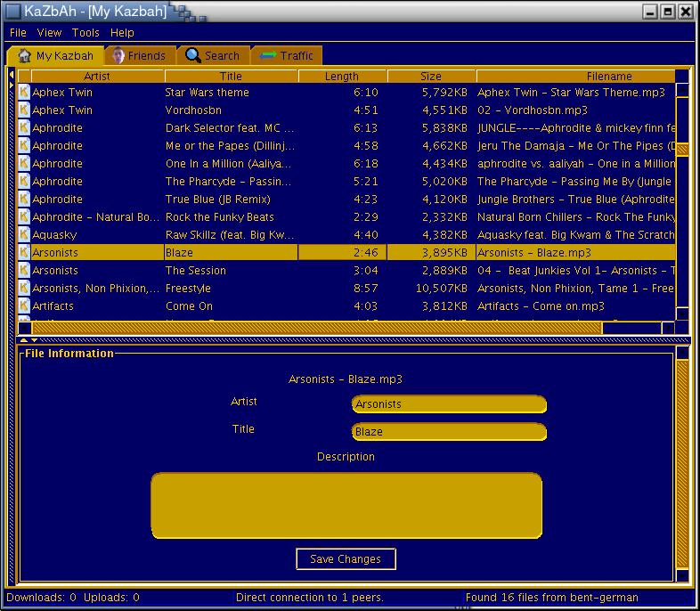Sort the list by Artist column header
This screenshot has height=611, width=700.
click(x=97, y=77)
